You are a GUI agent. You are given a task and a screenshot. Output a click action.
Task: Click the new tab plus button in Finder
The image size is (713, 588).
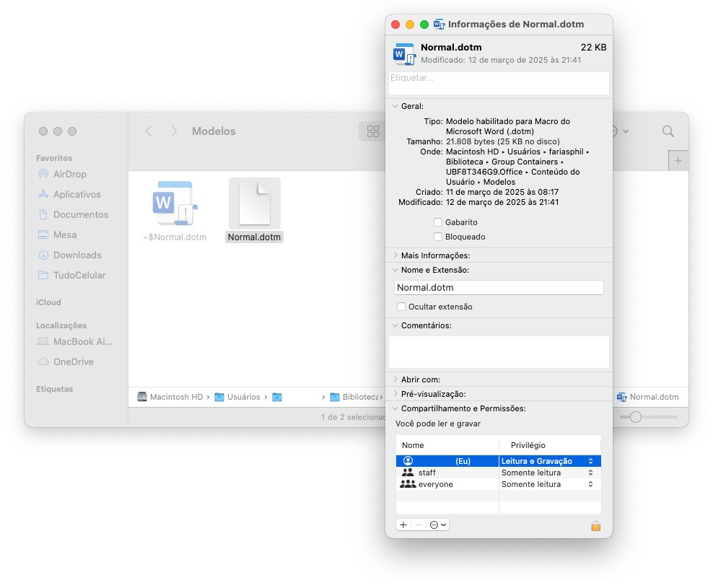point(678,161)
